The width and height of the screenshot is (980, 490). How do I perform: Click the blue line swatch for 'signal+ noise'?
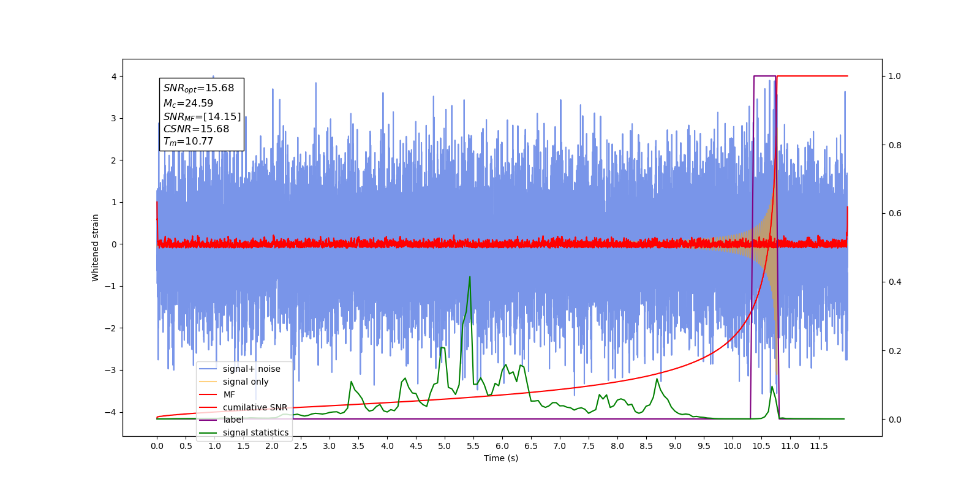coord(208,369)
